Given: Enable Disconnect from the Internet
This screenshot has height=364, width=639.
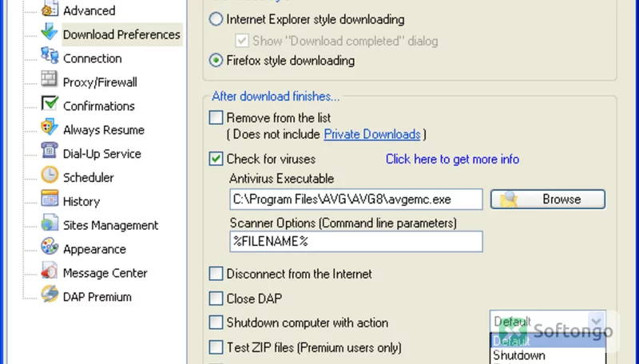Looking at the screenshot, I should [x=216, y=274].
